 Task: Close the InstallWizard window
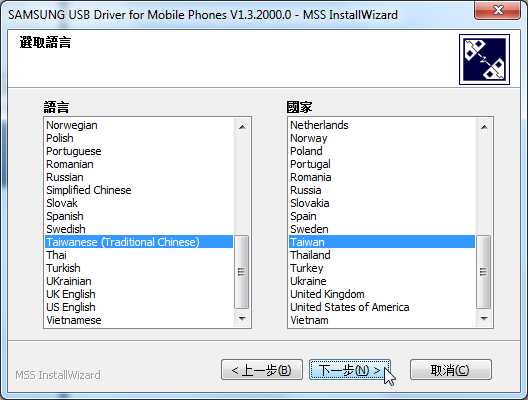pos(497,10)
